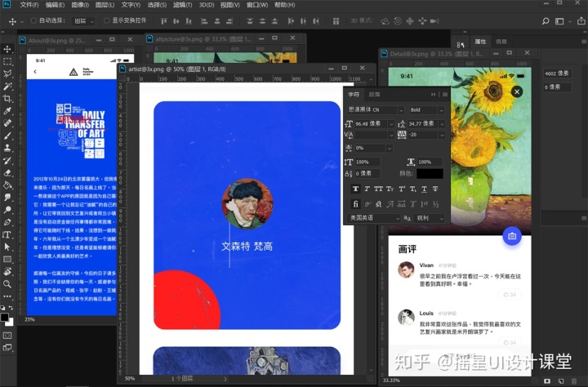Select the Clone Stamp tool
The width and height of the screenshot is (588, 387).
(x=7, y=148)
